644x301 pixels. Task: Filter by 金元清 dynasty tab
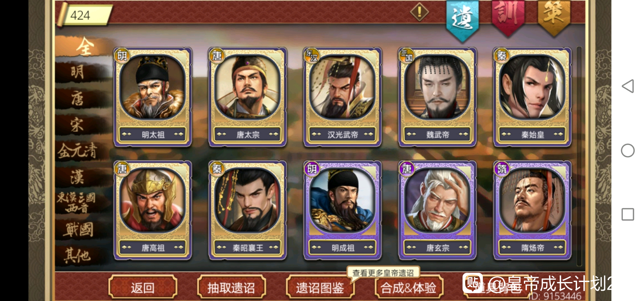(77, 151)
